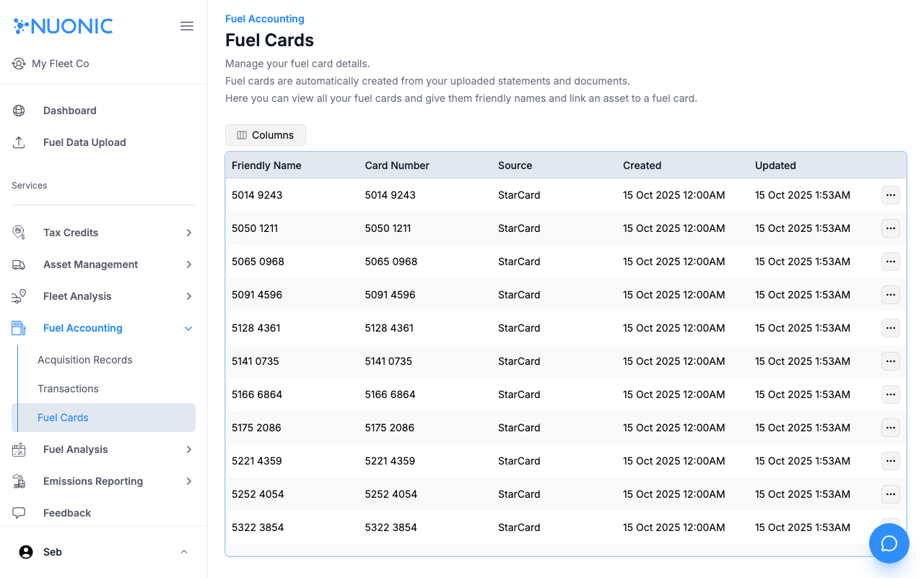
Task: Click the Fuel Analysis icon
Action: tap(19, 449)
